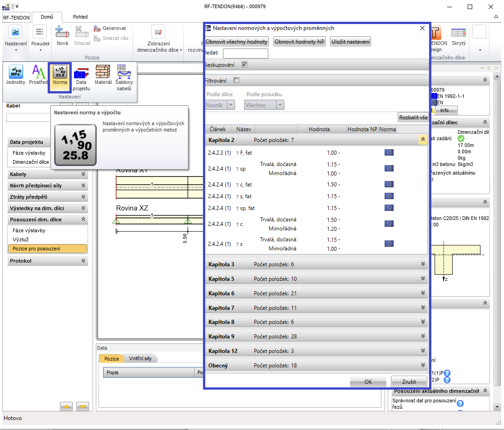504x430 pixels.
Task: Click EU flag icon in γ sp, fat row
Action: [389, 208]
